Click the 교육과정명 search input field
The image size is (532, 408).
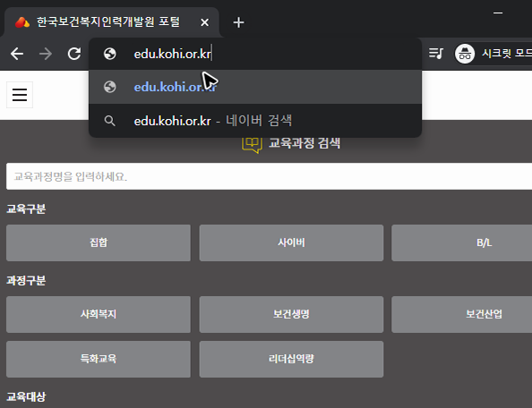pos(269,176)
